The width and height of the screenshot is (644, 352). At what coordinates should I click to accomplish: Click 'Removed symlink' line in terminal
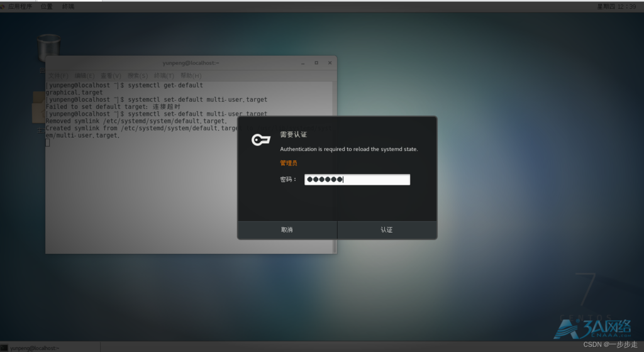pos(136,121)
